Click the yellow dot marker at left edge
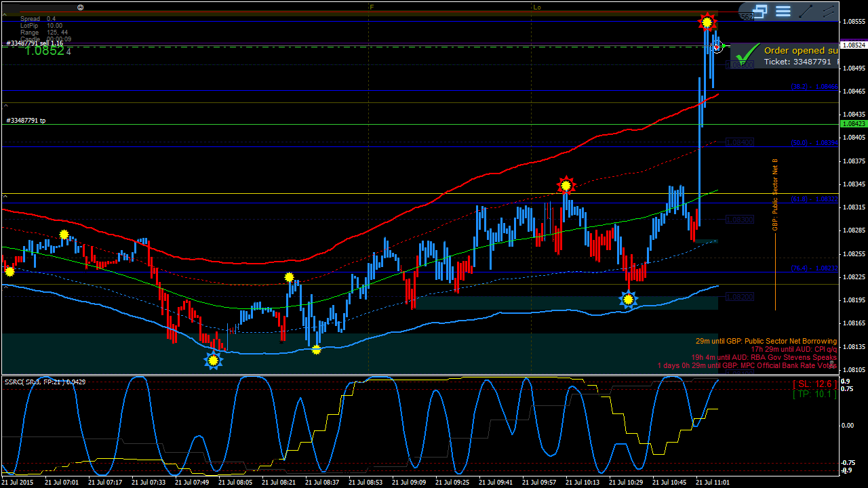Screen dimensions: 868x488 tap(9, 271)
